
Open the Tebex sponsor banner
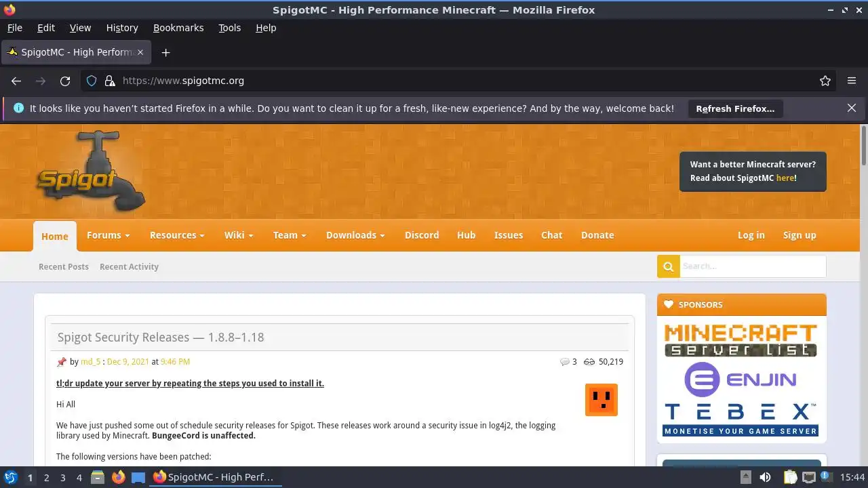pyautogui.click(x=741, y=420)
